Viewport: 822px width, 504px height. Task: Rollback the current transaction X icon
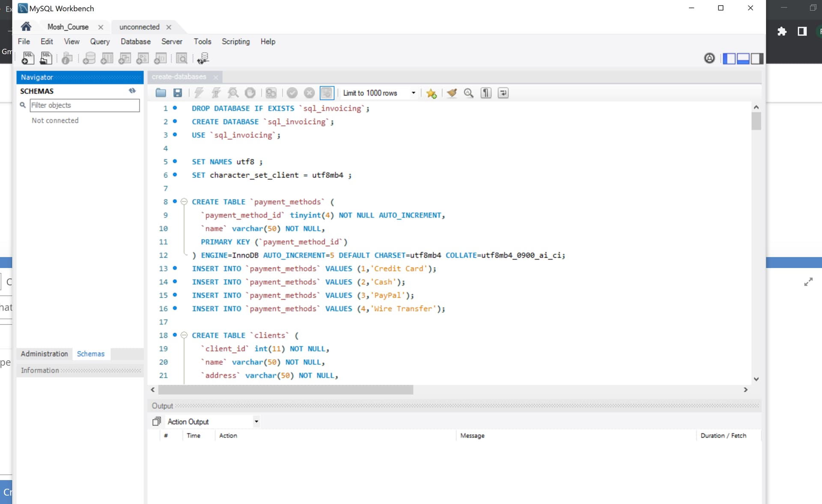pyautogui.click(x=309, y=93)
